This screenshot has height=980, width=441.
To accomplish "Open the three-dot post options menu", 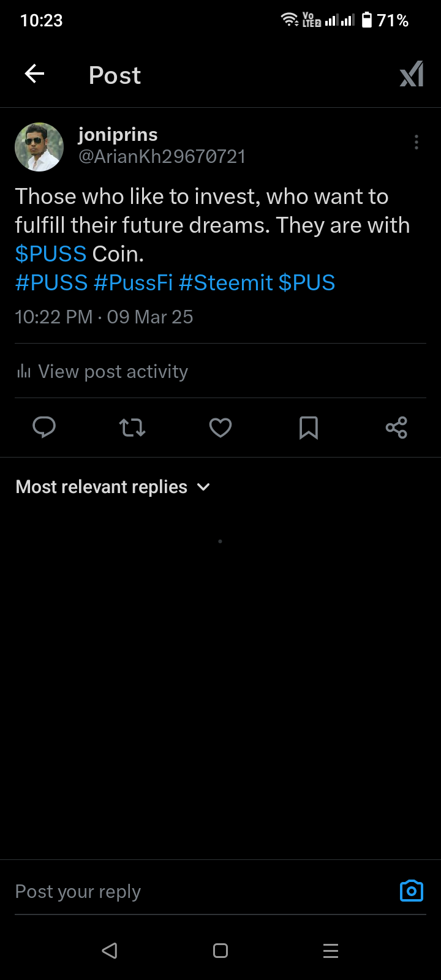I will click(417, 142).
